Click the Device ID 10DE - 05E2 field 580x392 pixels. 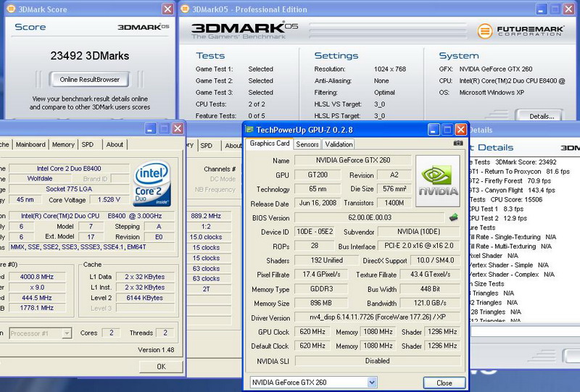point(315,232)
